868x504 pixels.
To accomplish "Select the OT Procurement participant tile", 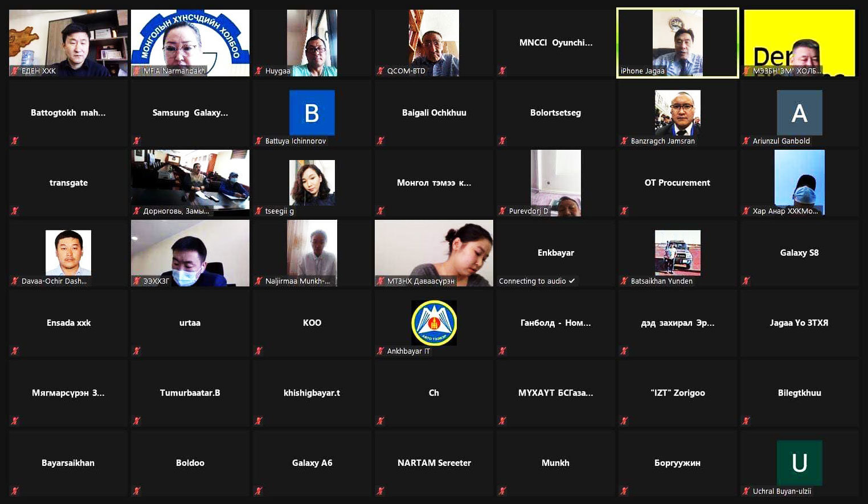I will click(x=677, y=183).
